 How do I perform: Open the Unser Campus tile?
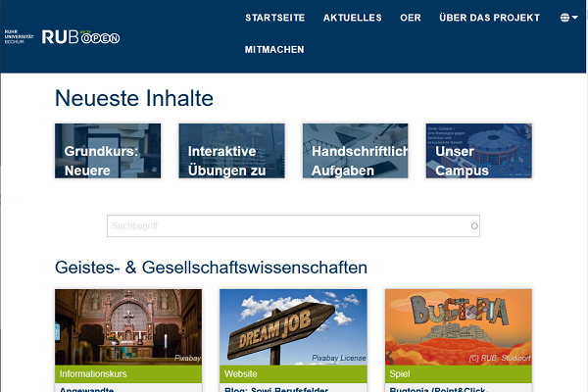478,151
